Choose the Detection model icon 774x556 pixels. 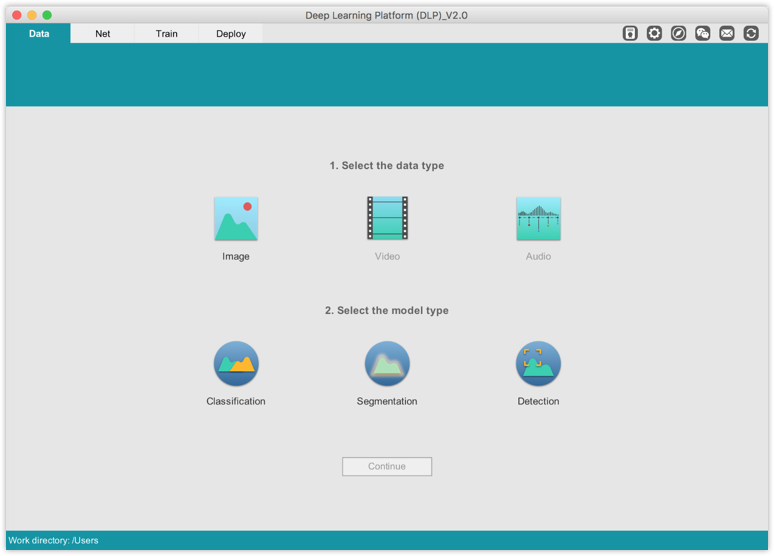pyautogui.click(x=538, y=364)
